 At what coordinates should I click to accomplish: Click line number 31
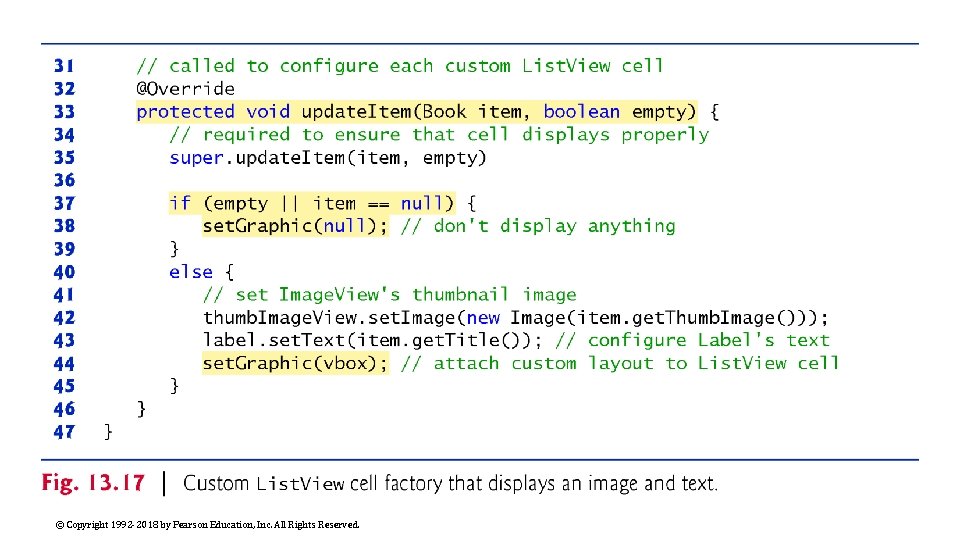click(64, 66)
